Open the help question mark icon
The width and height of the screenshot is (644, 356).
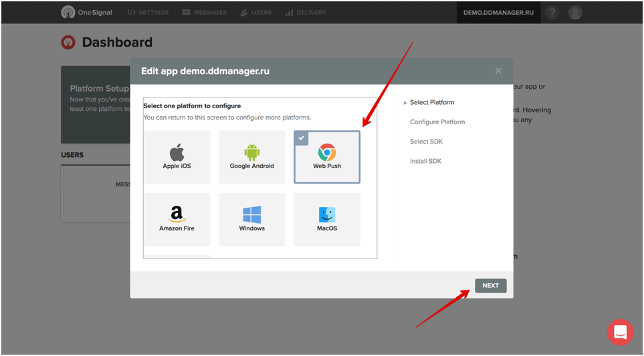(552, 13)
